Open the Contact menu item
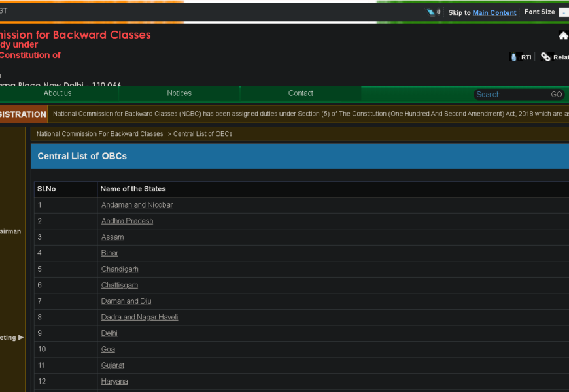This screenshot has height=392, width=569. tap(301, 93)
